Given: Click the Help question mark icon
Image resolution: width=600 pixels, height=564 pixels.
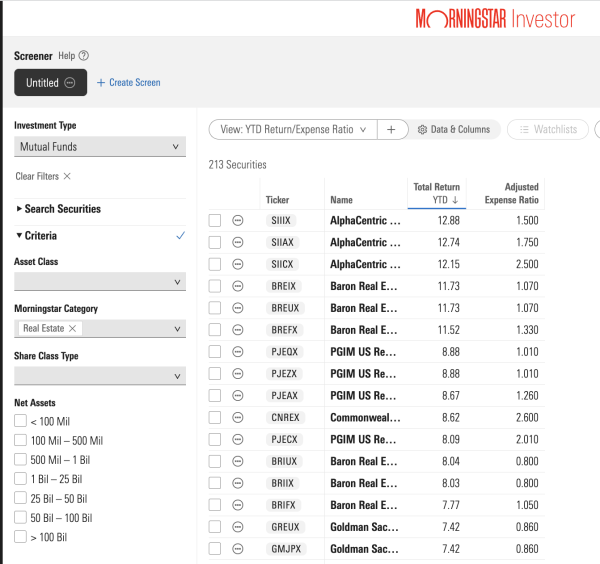Looking at the screenshot, I should point(83,56).
